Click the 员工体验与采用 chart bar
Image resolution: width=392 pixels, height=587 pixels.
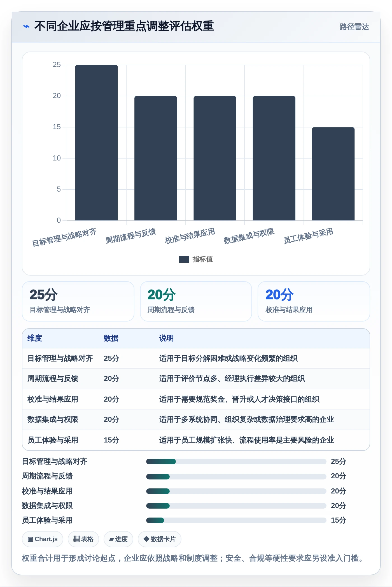click(333, 174)
